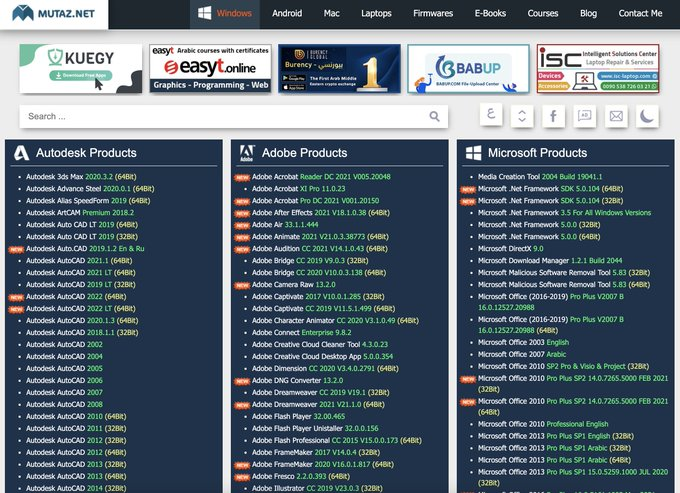Click the KUEGY banner ad

[81, 69]
